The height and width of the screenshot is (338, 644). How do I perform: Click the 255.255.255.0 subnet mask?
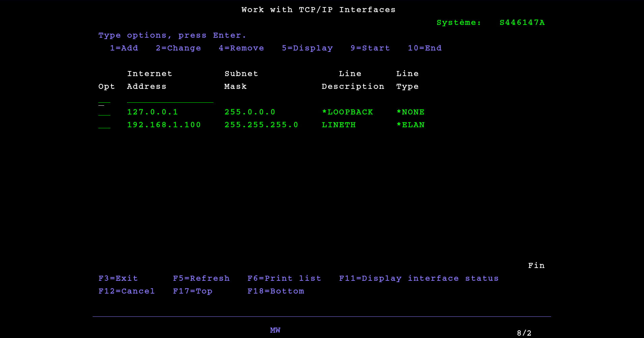[x=261, y=125]
